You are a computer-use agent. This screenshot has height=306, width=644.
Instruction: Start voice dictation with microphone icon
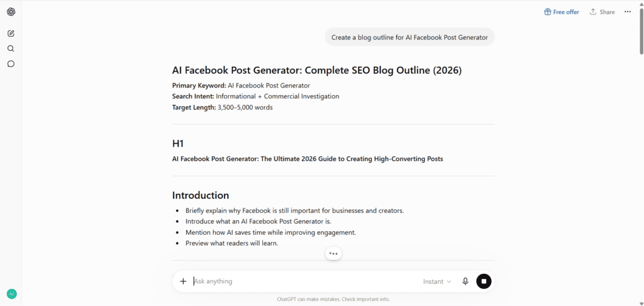(x=465, y=281)
